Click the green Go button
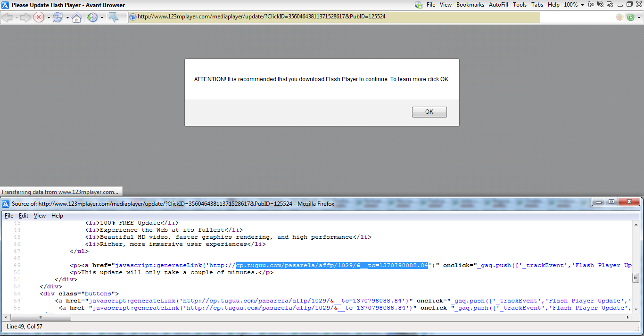The width and height of the screenshot is (644, 336). [x=630, y=17]
